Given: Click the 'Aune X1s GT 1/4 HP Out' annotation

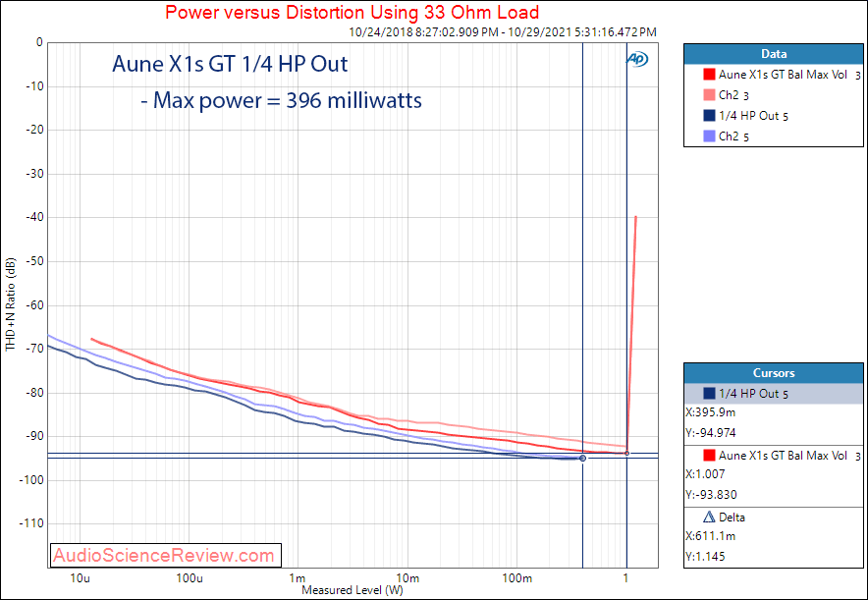Looking at the screenshot, I should pos(230,64).
